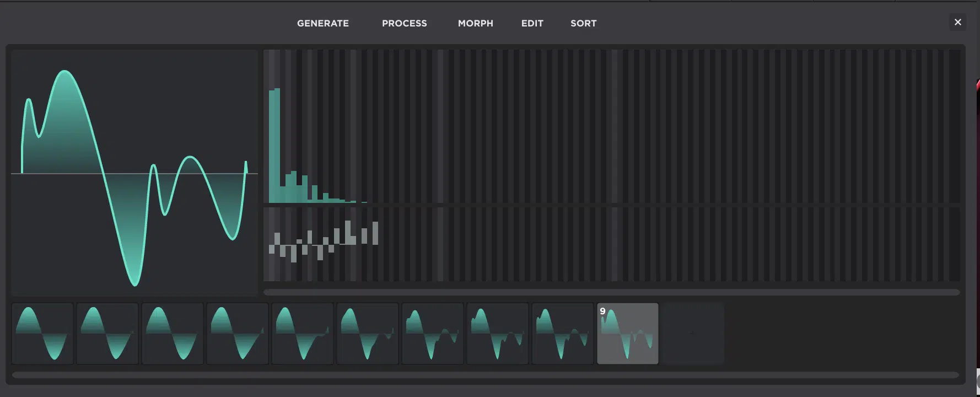Click the empty frame slot after frame 9

(x=693, y=334)
